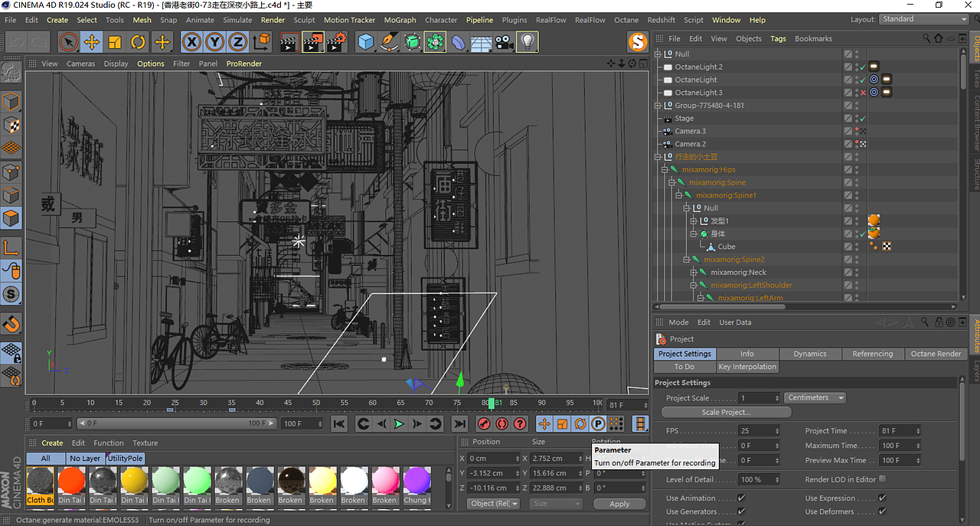980x526 pixels.
Task: Open Edit Render Settings clapperboard with gear
Action: [336, 42]
